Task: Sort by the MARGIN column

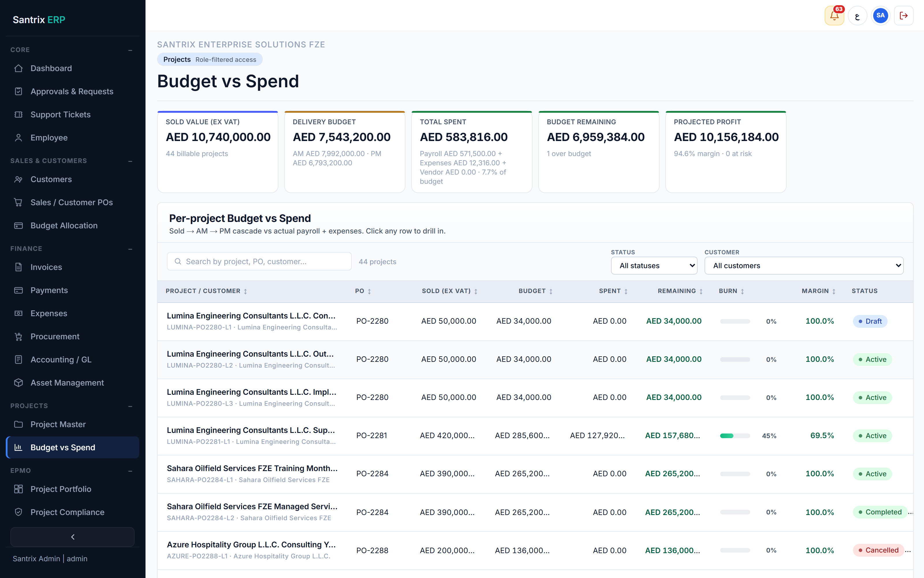Action: (x=819, y=291)
